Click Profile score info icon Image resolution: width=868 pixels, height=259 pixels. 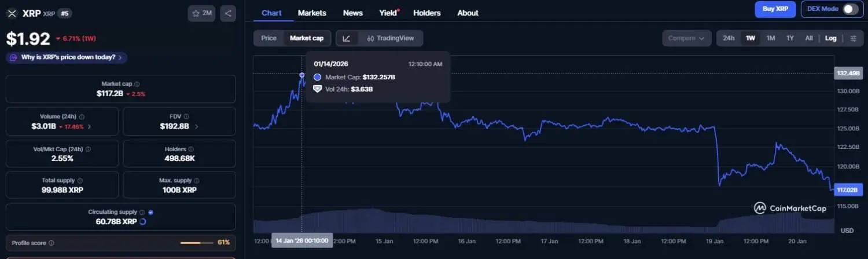coord(52,243)
